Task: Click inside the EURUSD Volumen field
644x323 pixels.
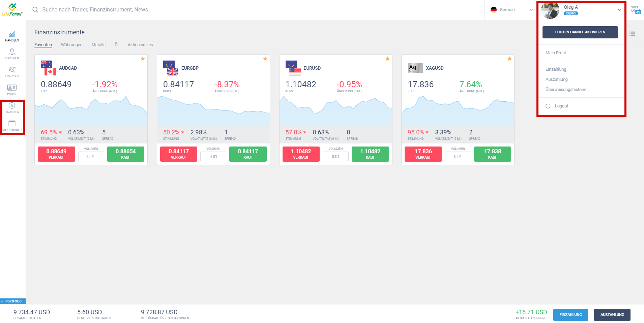Action: click(335, 156)
